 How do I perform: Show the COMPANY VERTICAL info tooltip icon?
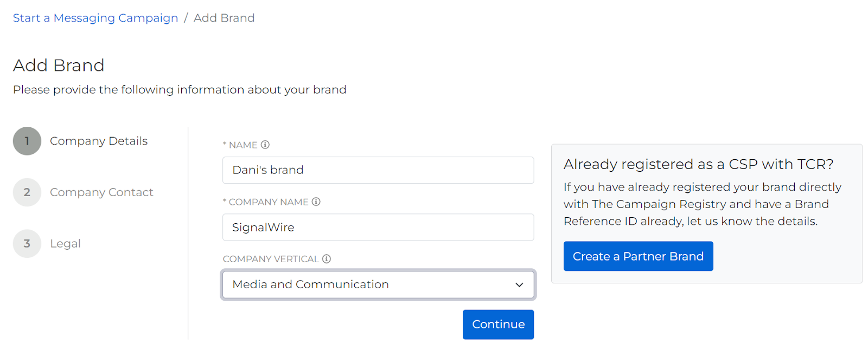tap(327, 259)
